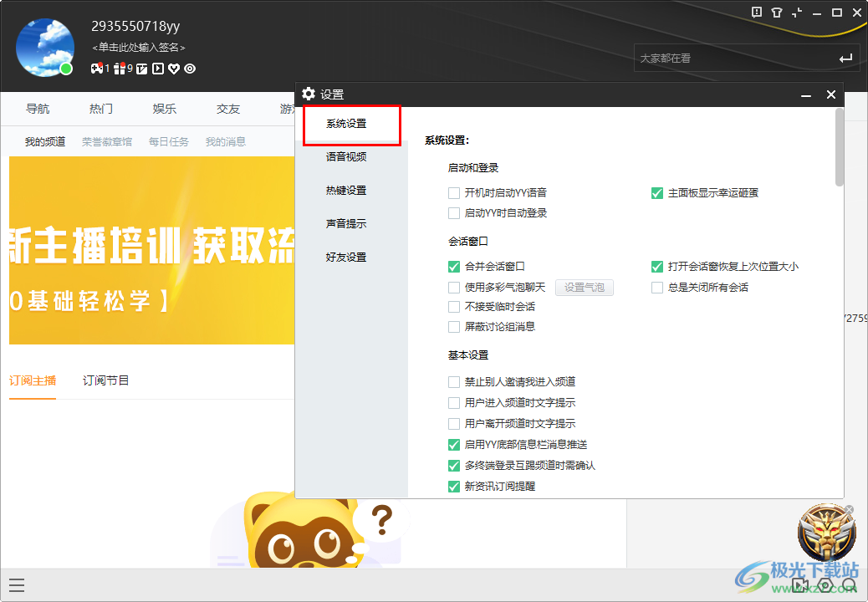Uncheck 合并会话窗口 checkbox
The image size is (868, 602).
(x=454, y=267)
